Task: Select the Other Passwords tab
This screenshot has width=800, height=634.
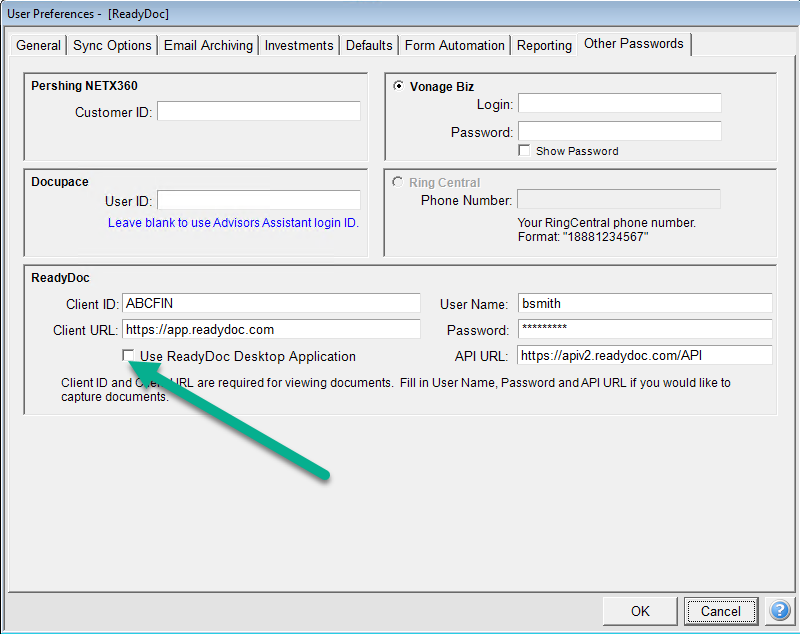Action: [x=634, y=44]
